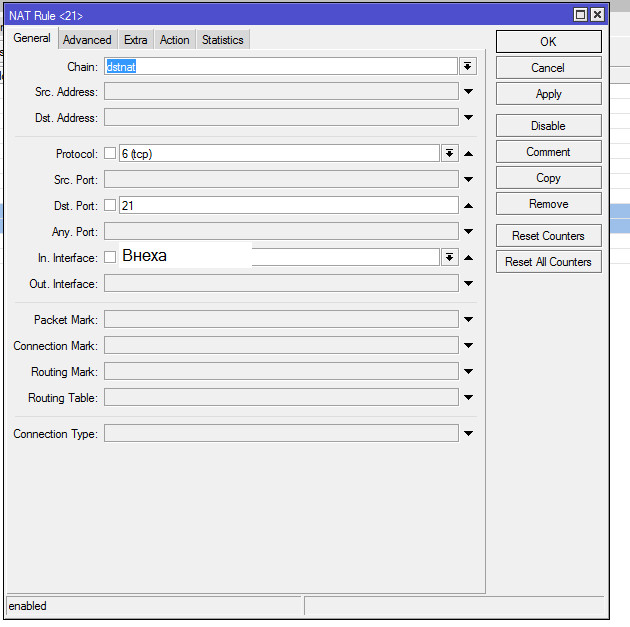Expand the Out. Interface field
This screenshot has height=627, width=630.
pos(468,283)
